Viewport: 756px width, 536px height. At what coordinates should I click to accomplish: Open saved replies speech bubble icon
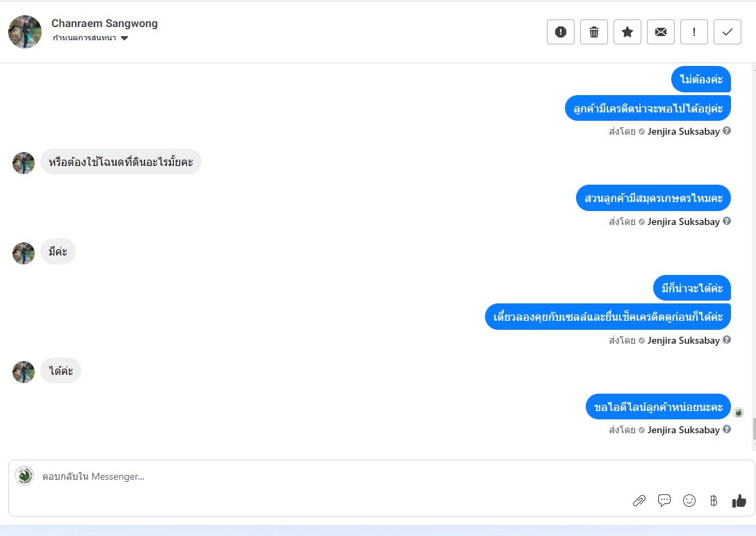(664, 501)
